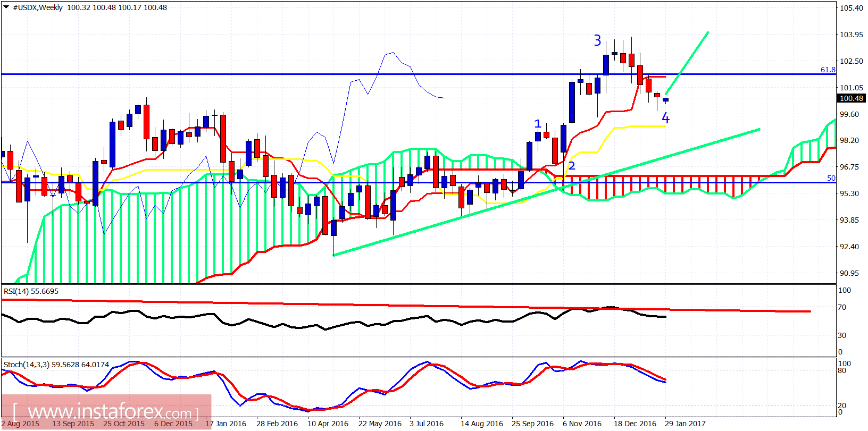Click the wave label 3 above the peak
868x431 pixels.
(597, 40)
